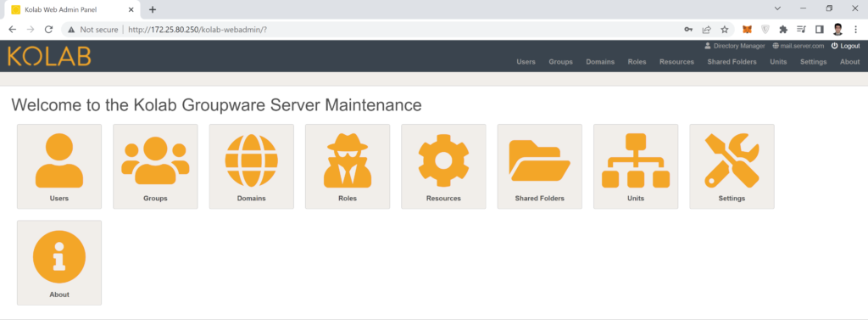The width and height of the screenshot is (868, 320).
Task: Open the Chrome profile avatar
Action: pos(837,30)
